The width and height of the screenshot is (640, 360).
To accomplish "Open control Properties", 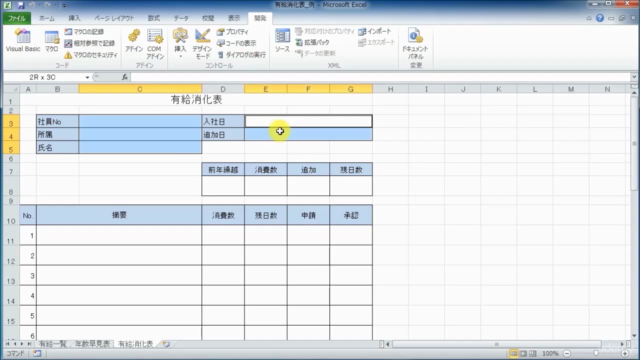I will [x=233, y=32].
